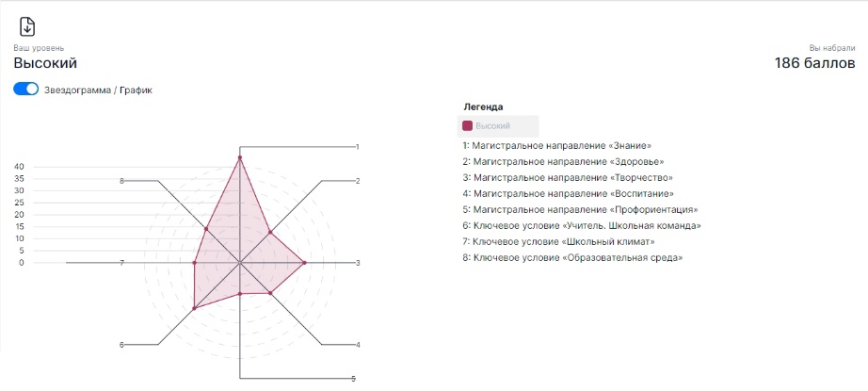The width and height of the screenshot is (868, 391).
Task: Click the Высокий level heading
Action: [x=45, y=63]
